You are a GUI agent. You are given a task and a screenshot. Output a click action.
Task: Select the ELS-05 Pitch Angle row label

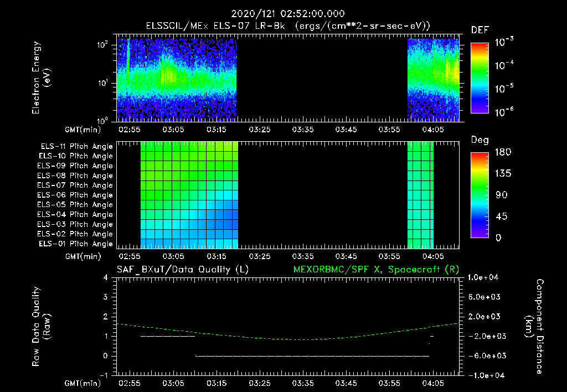[x=75, y=205]
